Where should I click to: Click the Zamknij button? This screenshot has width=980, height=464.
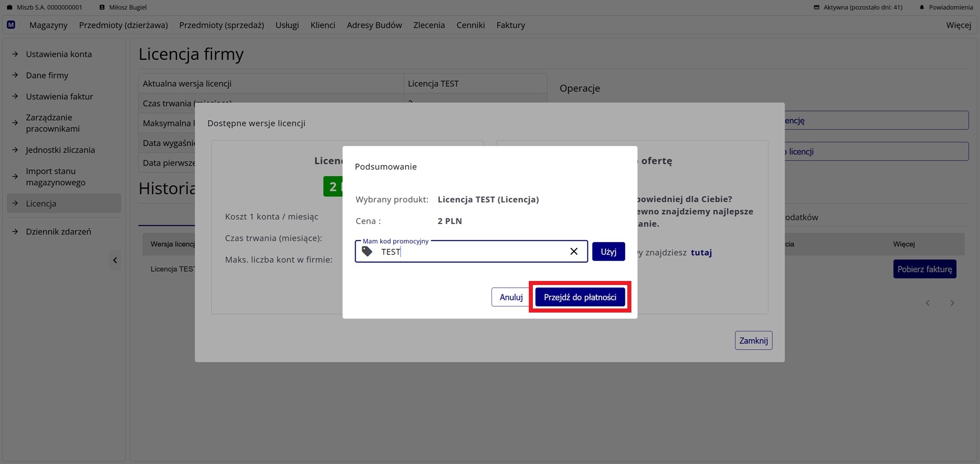tap(753, 341)
